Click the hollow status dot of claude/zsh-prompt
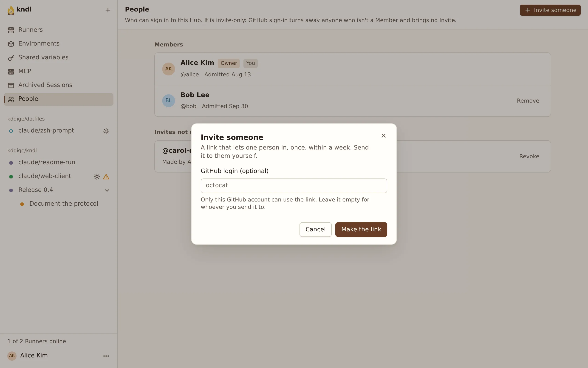Screen dimensions: 588x368 [x=11, y=131]
